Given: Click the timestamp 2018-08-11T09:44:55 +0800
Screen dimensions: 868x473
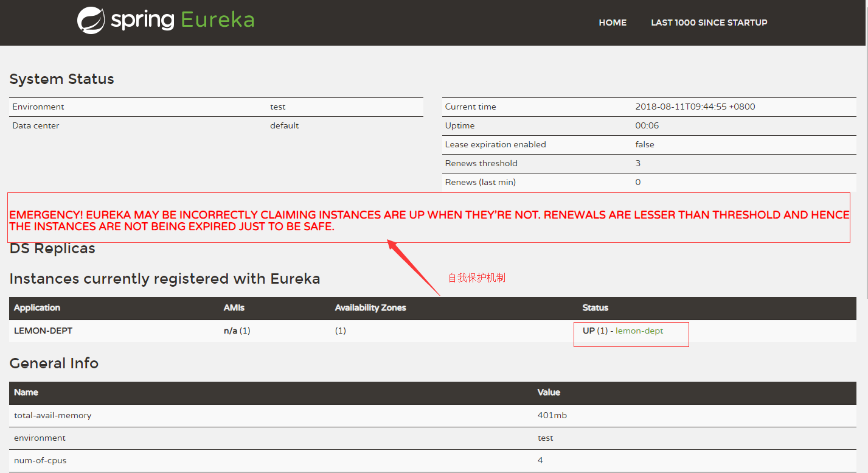Looking at the screenshot, I should coord(695,107).
